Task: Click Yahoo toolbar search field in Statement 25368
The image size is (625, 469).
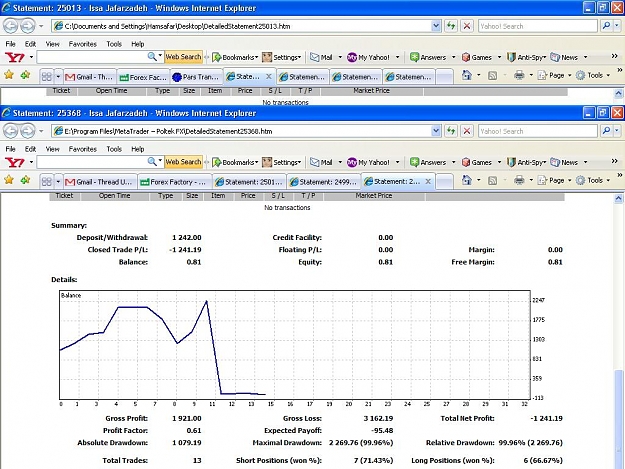Action: click(92, 162)
